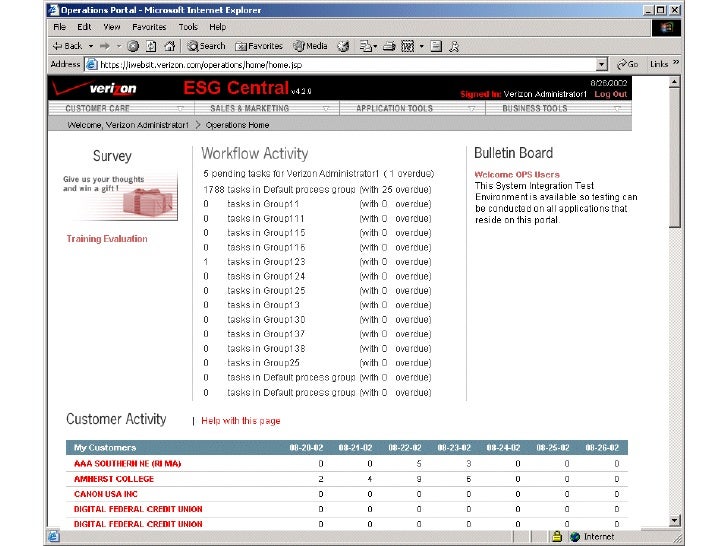Open the Help menu
Screen dimensions: 728x546
(217, 27)
